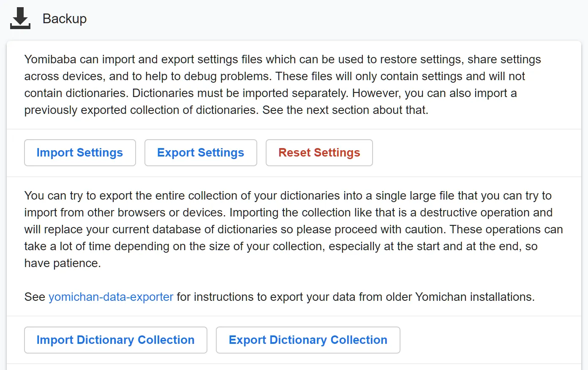
Task: Click Export Dictionary Collection button
Action: (308, 340)
